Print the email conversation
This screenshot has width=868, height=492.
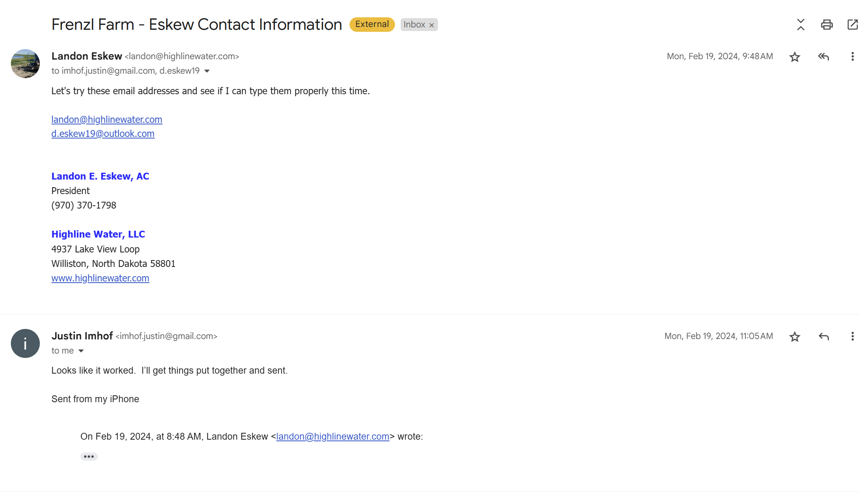click(x=827, y=25)
